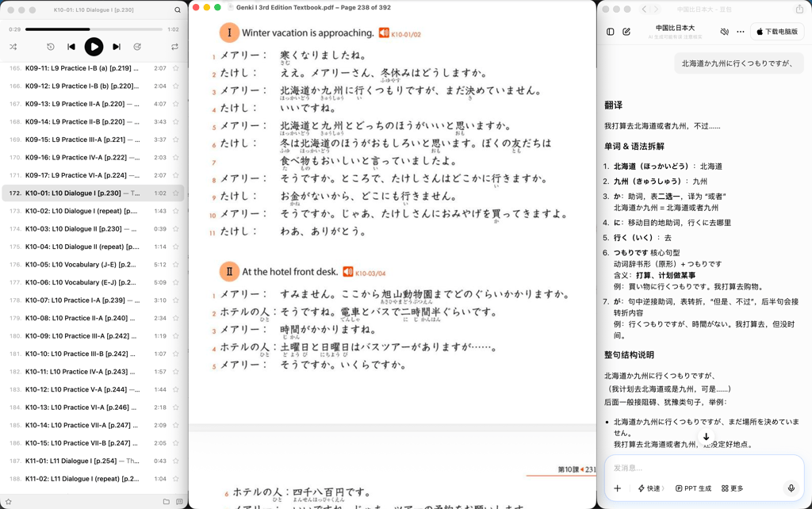812x509 pixels.
Task: Toggle shuffle in the audio player
Action: click(x=13, y=47)
